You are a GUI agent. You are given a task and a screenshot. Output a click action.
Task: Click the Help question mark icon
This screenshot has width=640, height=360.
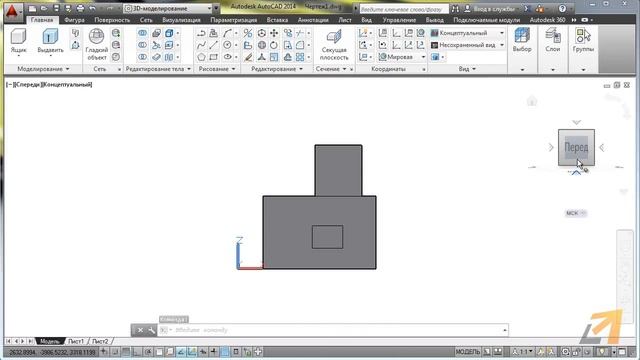[562, 9]
